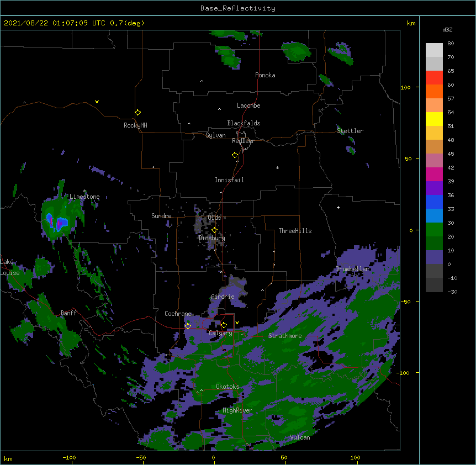Click the Lacombe city label
The image size is (476, 465).
(x=248, y=105)
